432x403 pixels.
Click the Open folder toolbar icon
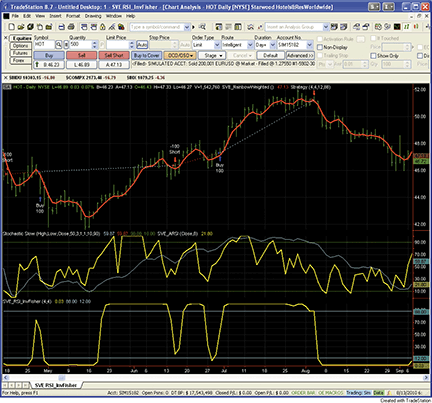pos(21,27)
